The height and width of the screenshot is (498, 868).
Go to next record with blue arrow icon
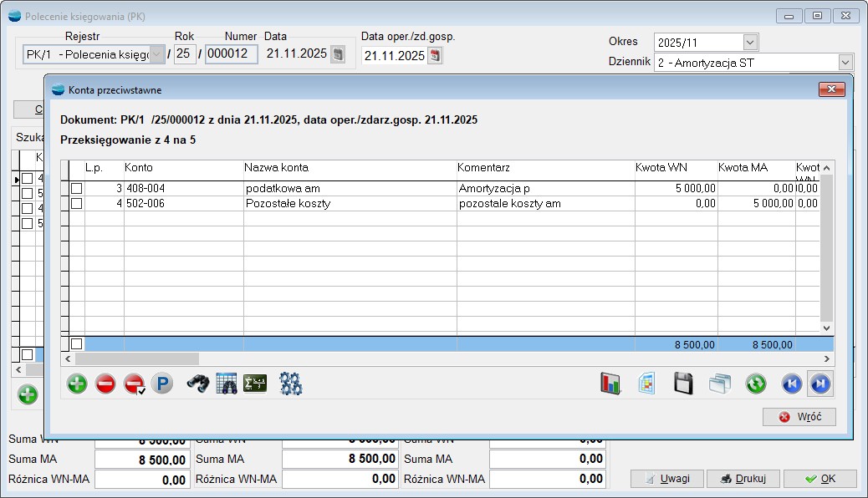[x=820, y=384]
